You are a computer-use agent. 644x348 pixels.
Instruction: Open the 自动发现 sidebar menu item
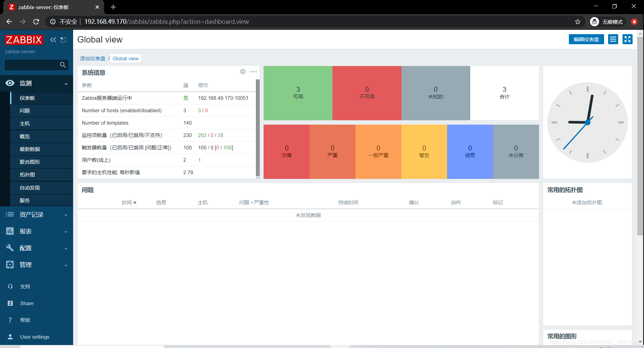pyautogui.click(x=42, y=188)
